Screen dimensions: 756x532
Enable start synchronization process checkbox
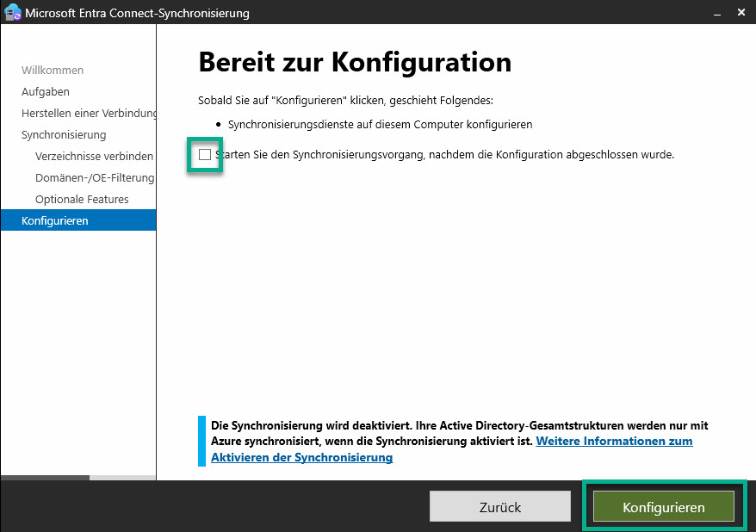[204, 154]
